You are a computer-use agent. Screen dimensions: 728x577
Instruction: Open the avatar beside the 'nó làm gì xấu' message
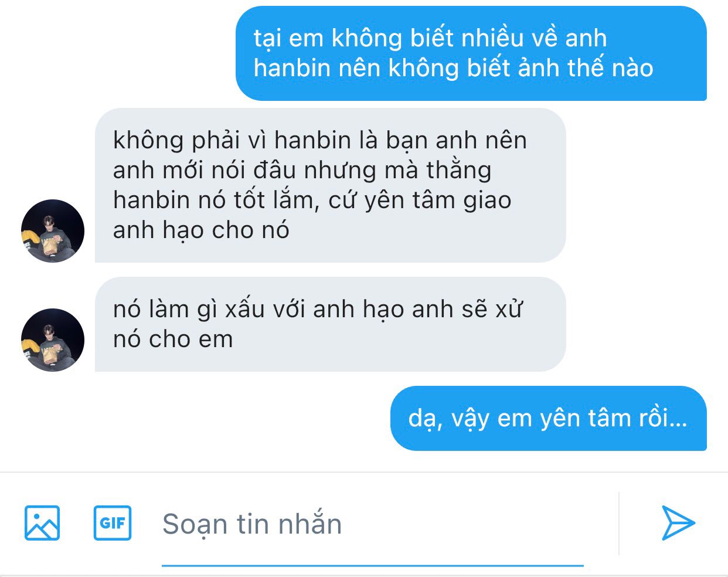[x=53, y=340]
